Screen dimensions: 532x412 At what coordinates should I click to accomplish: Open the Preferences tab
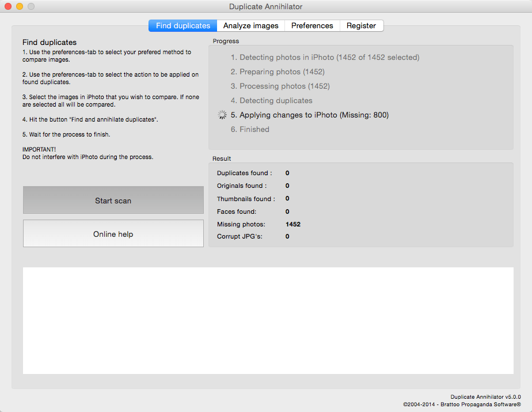(312, 26)
